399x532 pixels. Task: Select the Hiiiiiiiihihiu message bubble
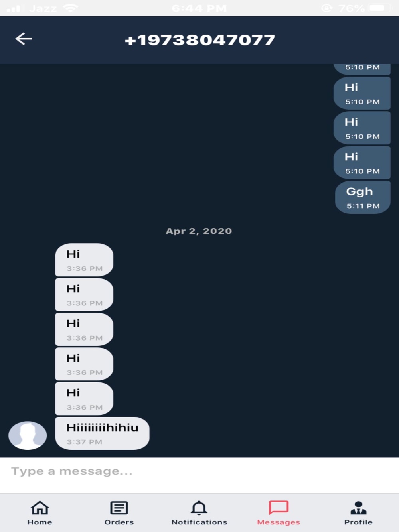[x=102, y=433]
